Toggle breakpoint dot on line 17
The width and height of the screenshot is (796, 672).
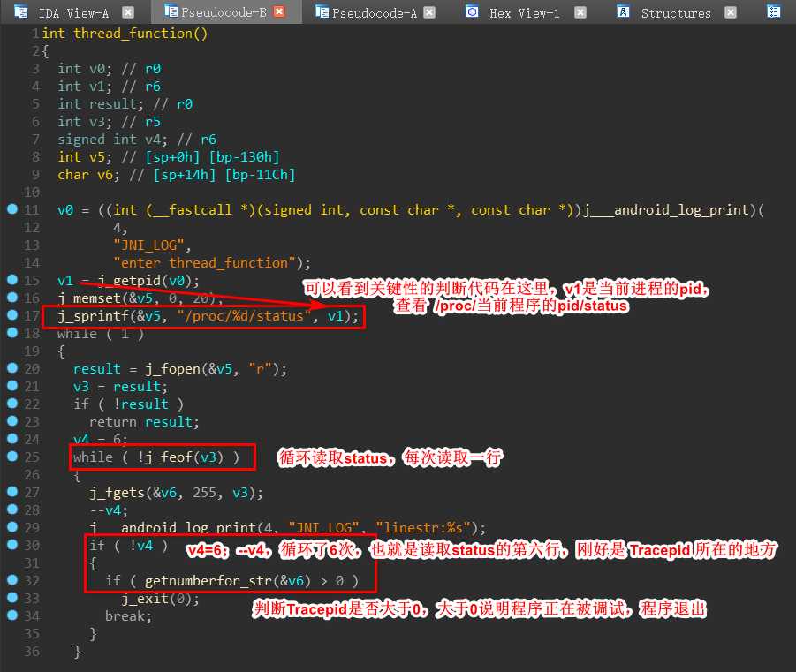click(12, 314)
